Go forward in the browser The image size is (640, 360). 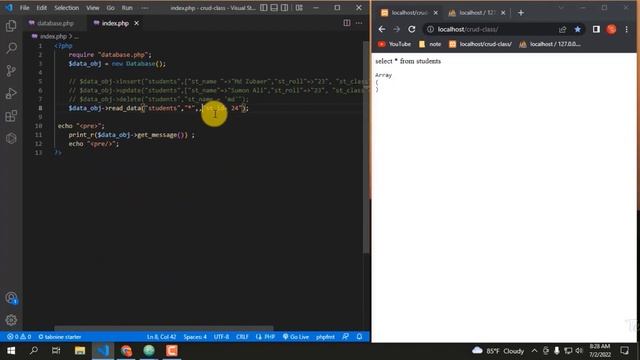click(396, 29)
